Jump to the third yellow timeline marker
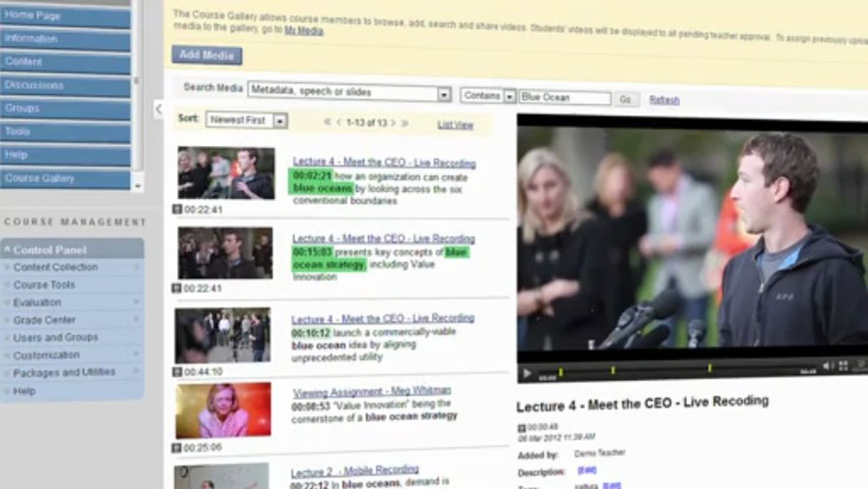Image resolution: width=868 pixels, height=489 pixels. 709,368
